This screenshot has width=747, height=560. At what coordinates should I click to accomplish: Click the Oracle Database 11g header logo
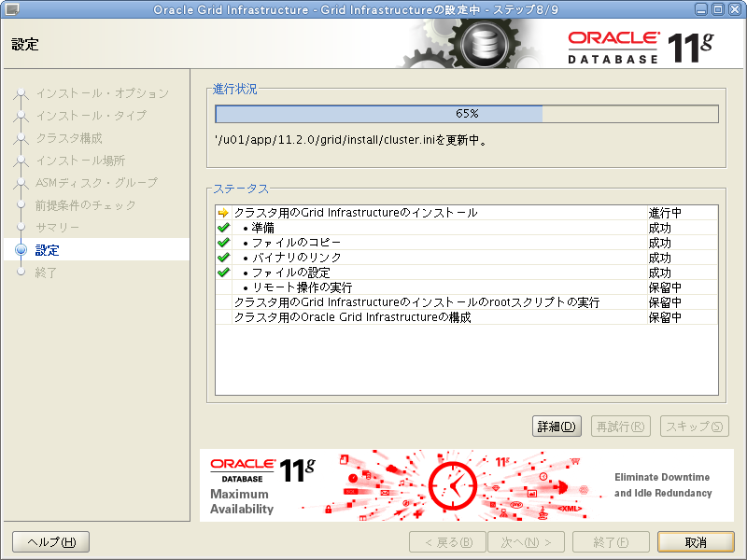641,48
